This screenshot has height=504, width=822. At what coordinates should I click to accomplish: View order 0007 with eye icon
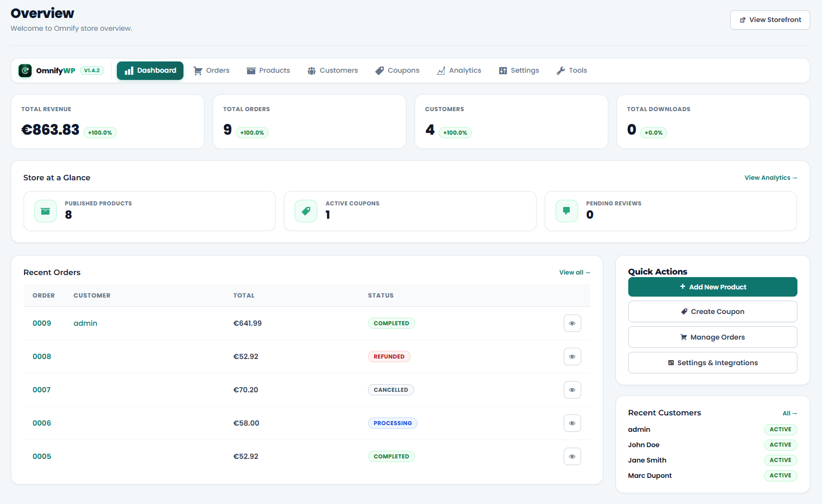572,390
